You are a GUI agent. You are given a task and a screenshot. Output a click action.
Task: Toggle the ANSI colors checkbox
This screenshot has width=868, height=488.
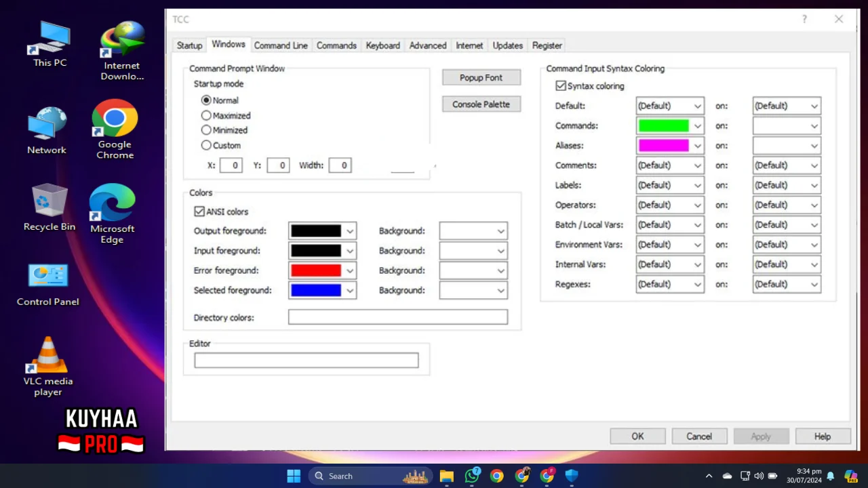tap(199, 211)
